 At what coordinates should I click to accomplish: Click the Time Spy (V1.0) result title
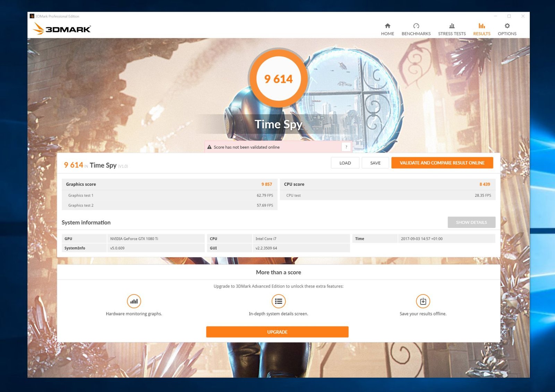(x=109, y=165)
